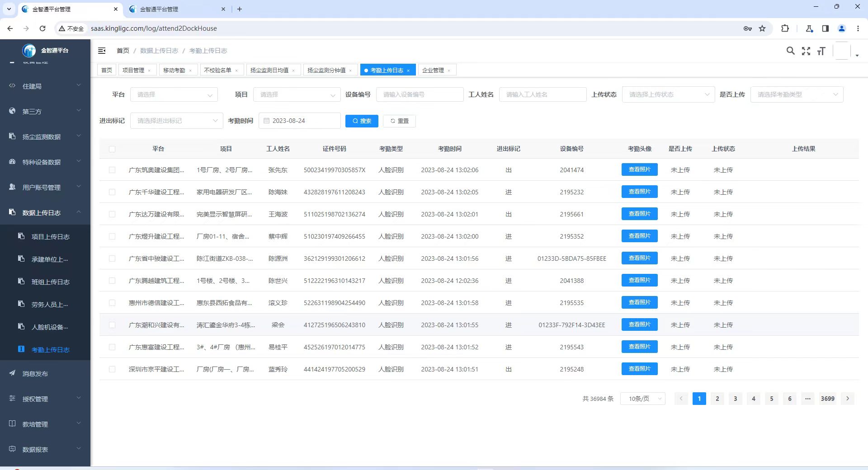
Task: Click the 金智通平台 logo
Action: pos(45,50)
